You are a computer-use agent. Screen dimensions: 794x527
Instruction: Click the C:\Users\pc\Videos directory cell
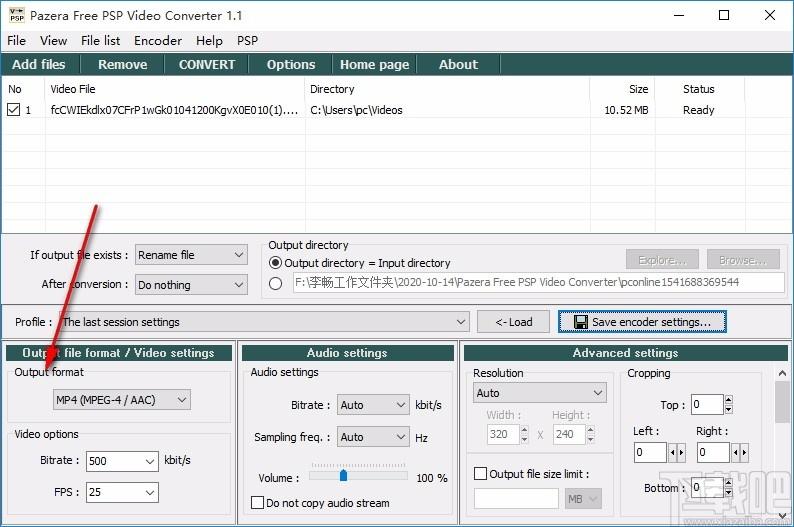pyautogui.click(x=356, y=110)
